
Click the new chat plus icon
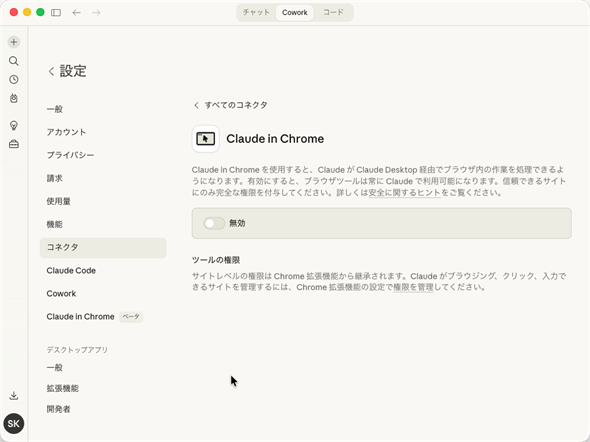pyautogui.click(x=14, y=42)
